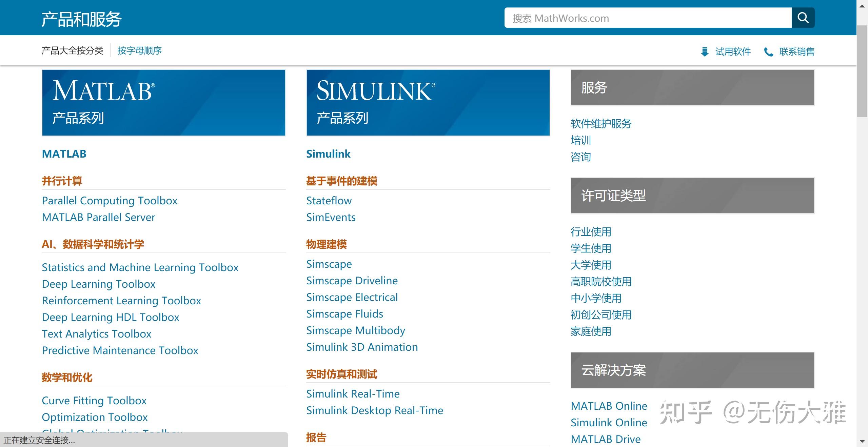Switch to 按字母顺序 tab
Image resolution: width=868 pixels, height=447 pixels.
pos(139,51)
